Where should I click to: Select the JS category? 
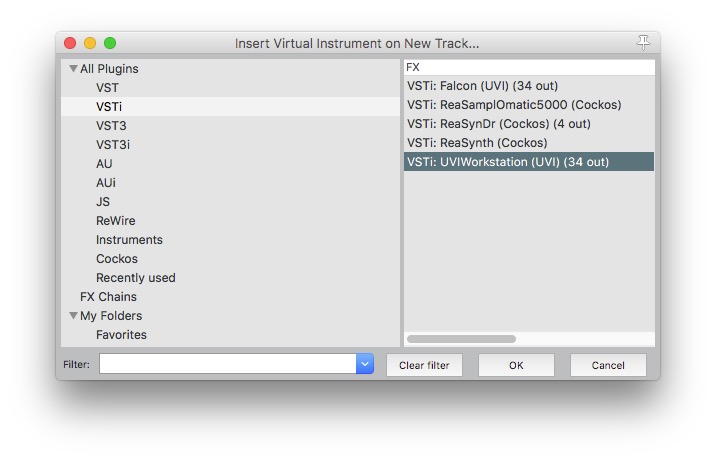103,202
